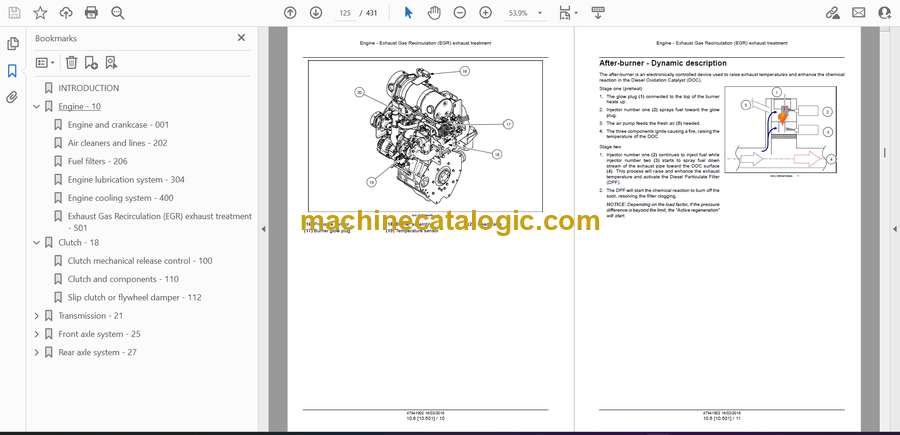Zoom out with the minus button
This screenshot has height=435, width=900.
click(460, 13)
